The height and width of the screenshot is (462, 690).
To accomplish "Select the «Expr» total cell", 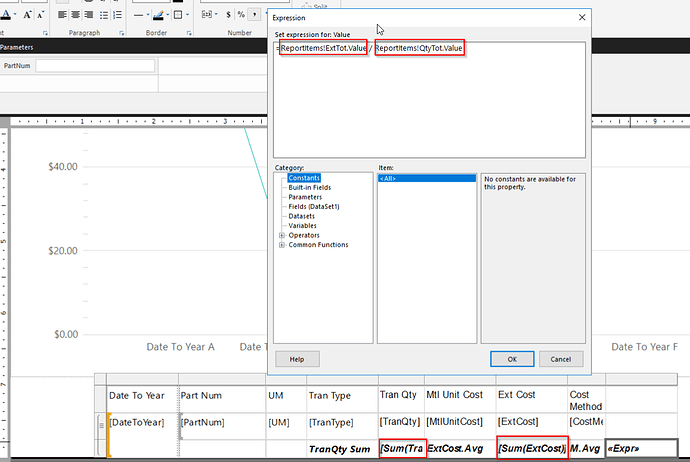I will pyautogui.click(x=642, y=448).
